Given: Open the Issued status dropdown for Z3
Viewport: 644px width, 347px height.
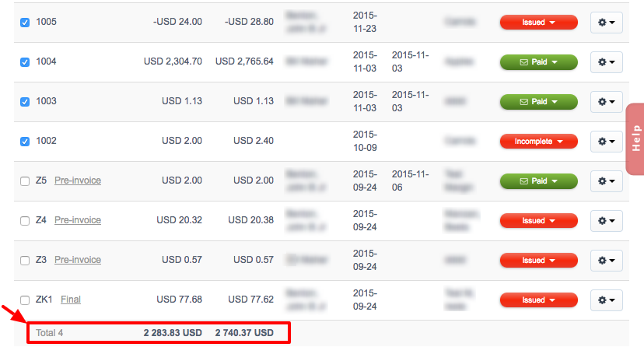Looking at the screenshot, I should [x=538, y=261].
